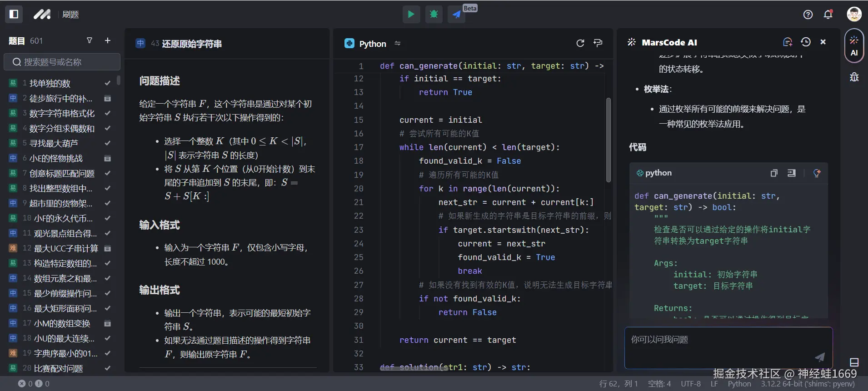The height and width of the screenshot is (391, 868).
Task: Open notifications bell icon
Action: pos(828,15)
